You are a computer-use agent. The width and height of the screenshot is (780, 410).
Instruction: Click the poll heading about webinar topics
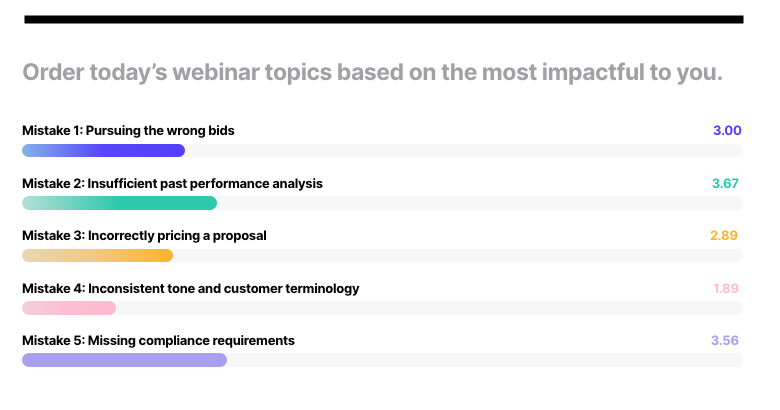coord(372,73)
